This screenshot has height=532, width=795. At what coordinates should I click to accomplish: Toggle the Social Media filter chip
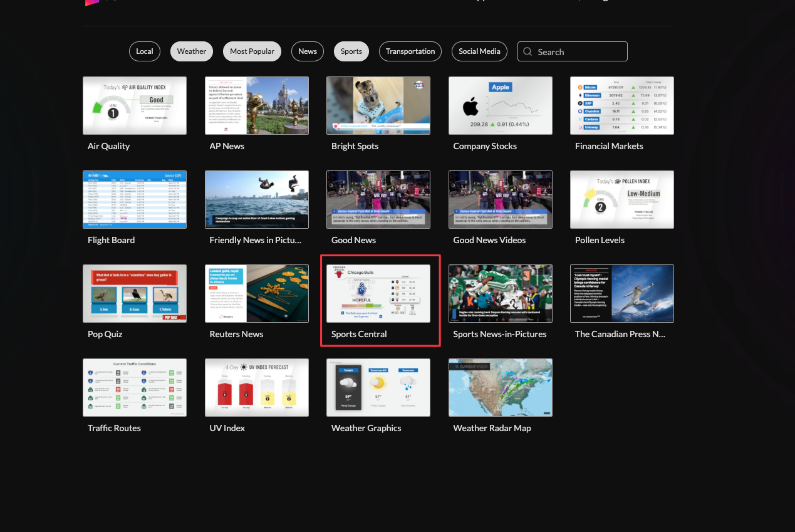click(479, 51)
